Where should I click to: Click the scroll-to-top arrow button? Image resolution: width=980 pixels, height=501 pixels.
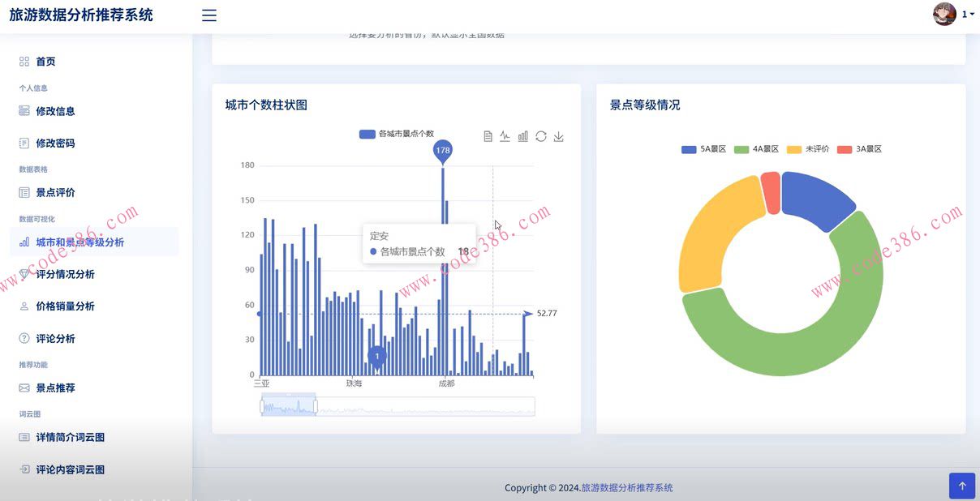[x=962, y=486]
